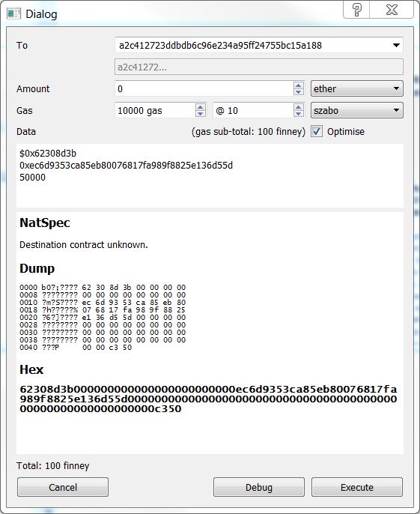Image resolution: width=420 pixels, height=514 pixels.
Task: Cancel the transaction dialog
Action: click(x=63, y=487)
